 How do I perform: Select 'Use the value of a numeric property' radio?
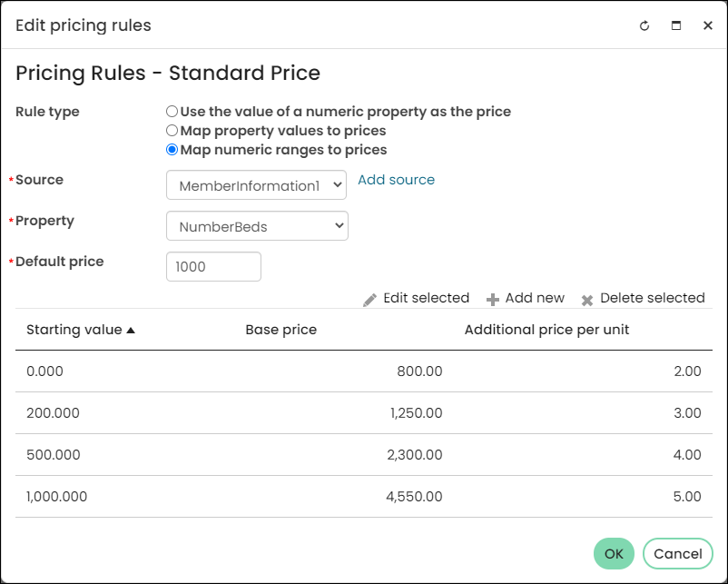[x=172, y=112]
